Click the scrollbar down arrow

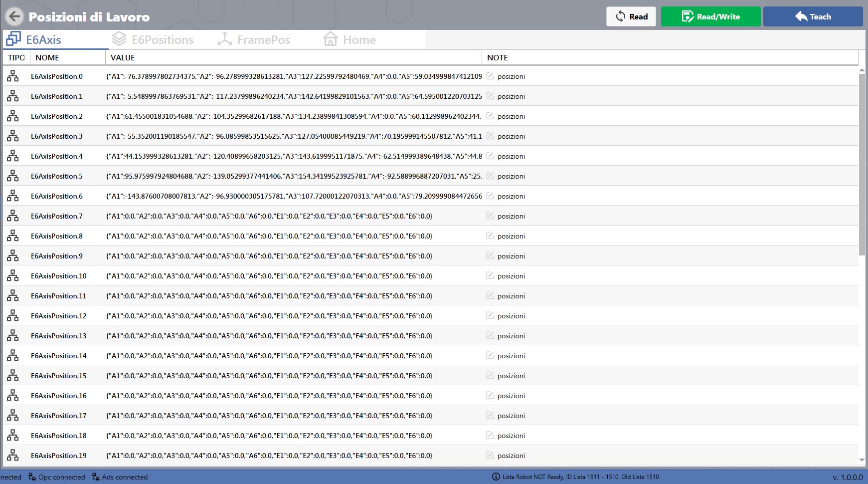point(862,460)
